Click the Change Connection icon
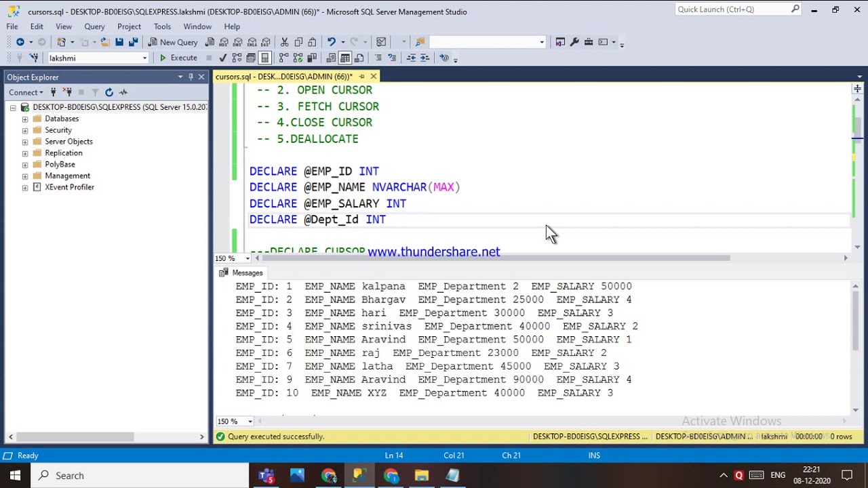868x488 pixels. 34,58
